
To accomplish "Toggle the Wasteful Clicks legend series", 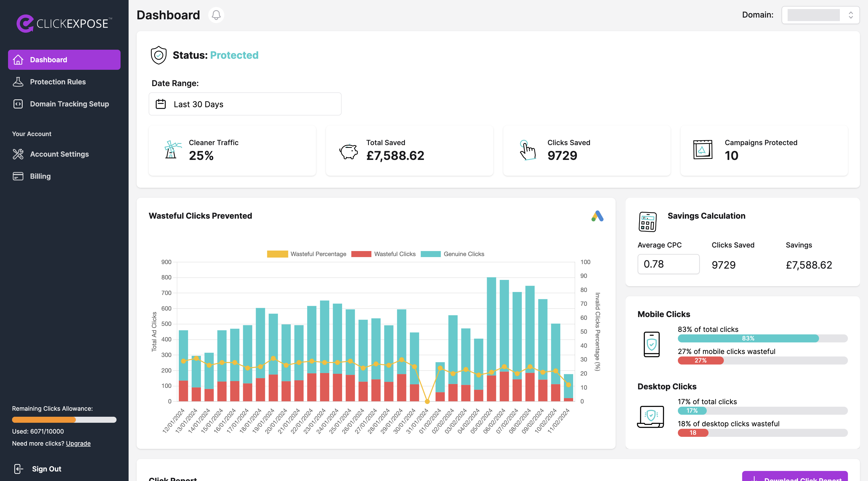I will tap(383, 254).
